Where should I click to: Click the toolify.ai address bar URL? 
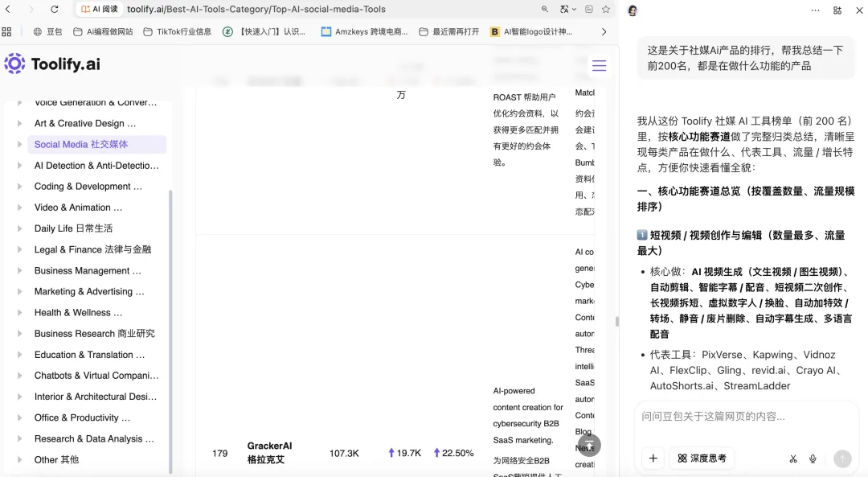point(256,9)
